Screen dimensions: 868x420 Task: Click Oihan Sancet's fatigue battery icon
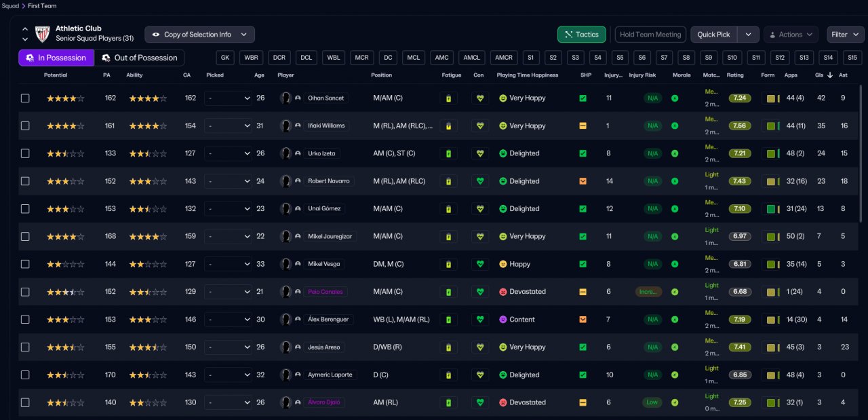click(448, 98)
